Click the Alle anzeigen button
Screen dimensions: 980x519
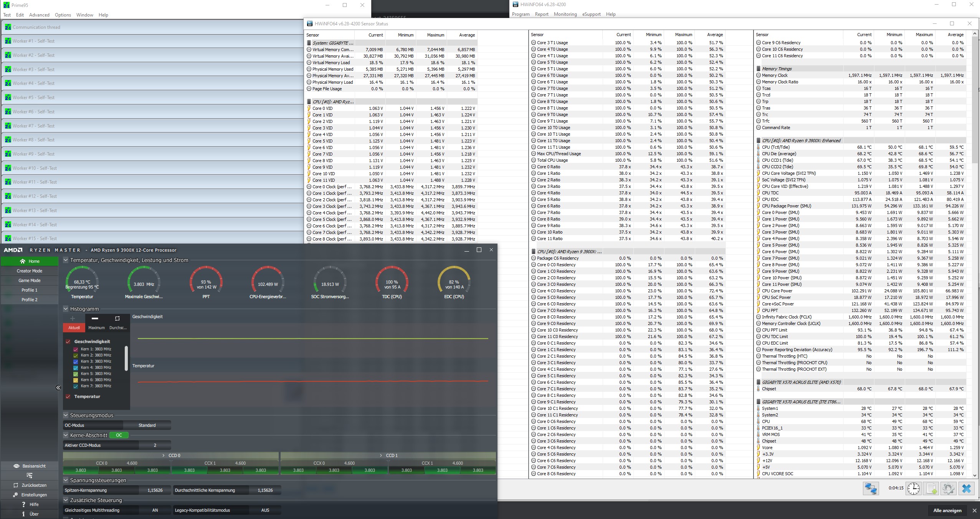point(947,511)
